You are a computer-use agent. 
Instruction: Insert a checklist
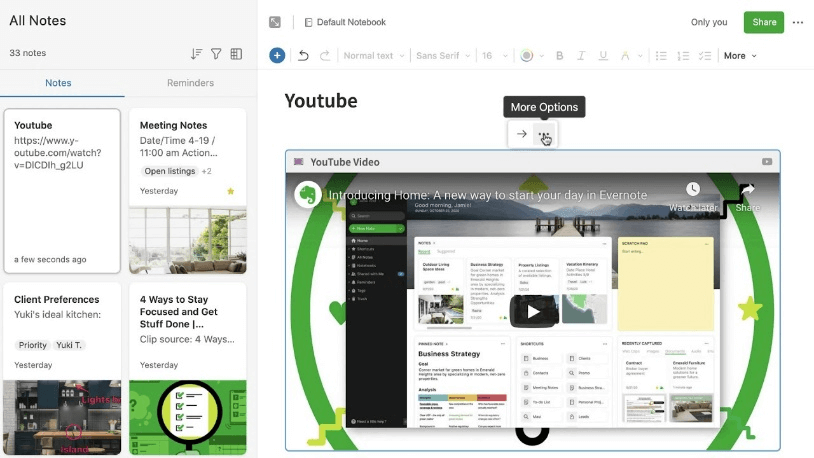704,56
